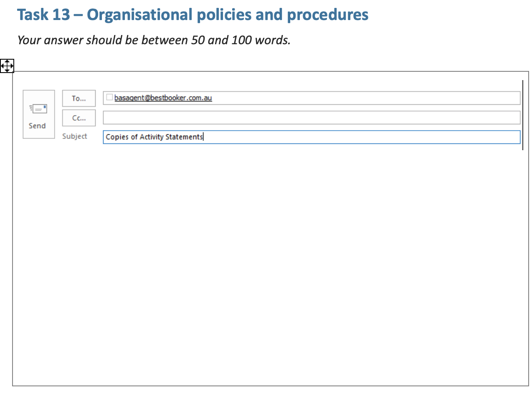The image size is (532, 393).
Task: Click the To... address book button
Action: pyautogui.click(x=79, y=98)
